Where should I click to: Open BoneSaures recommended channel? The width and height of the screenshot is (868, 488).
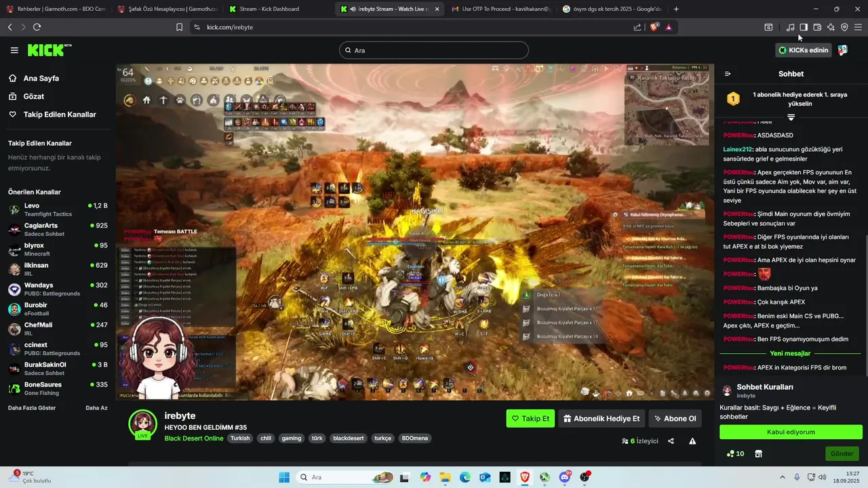tap(58, 388)
